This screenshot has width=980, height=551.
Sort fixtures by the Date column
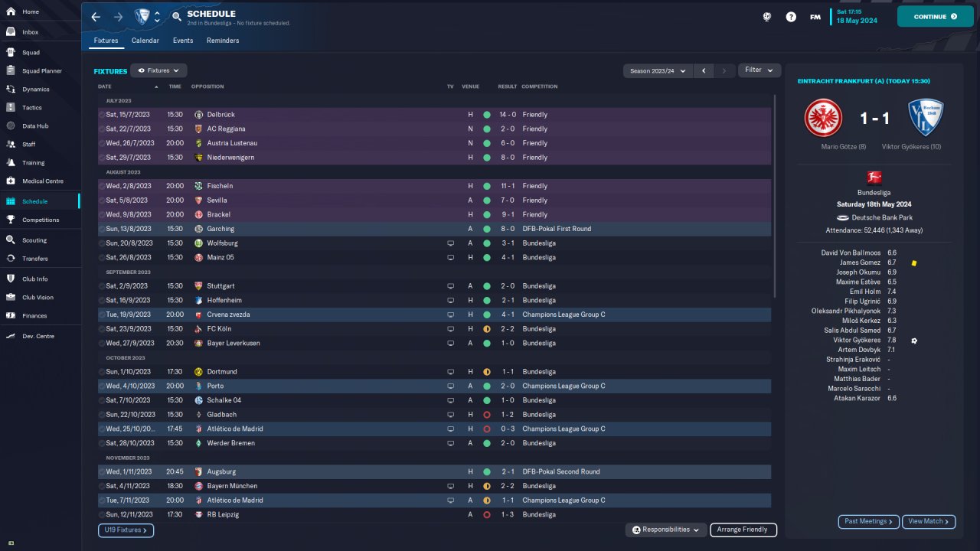[x=105, y=86]
